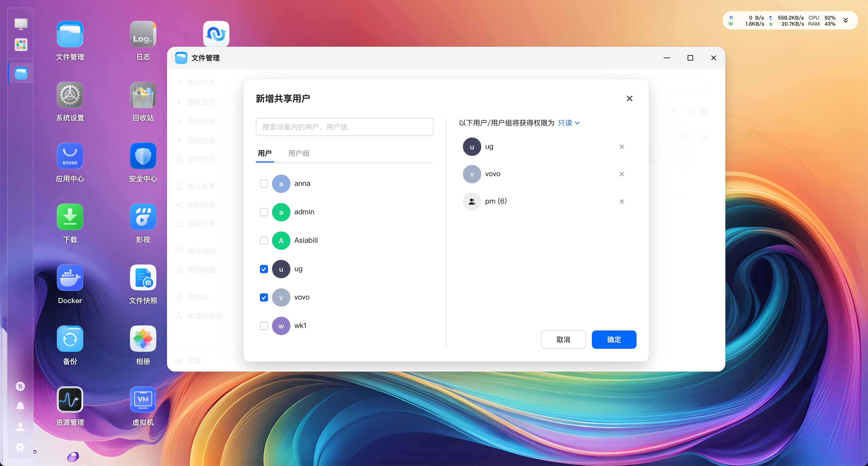This screenshot has height=466, width=868.
Task: Uncheck the vovo user checkbox
Action: pos(264,297)
